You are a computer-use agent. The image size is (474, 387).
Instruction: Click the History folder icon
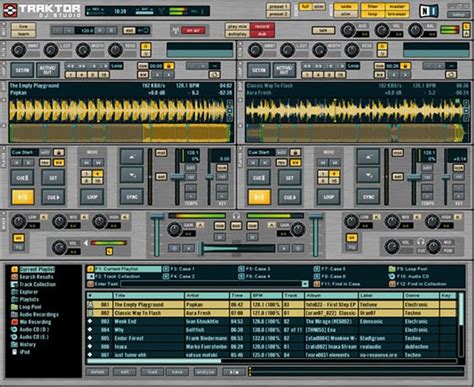tap(14, 344)
